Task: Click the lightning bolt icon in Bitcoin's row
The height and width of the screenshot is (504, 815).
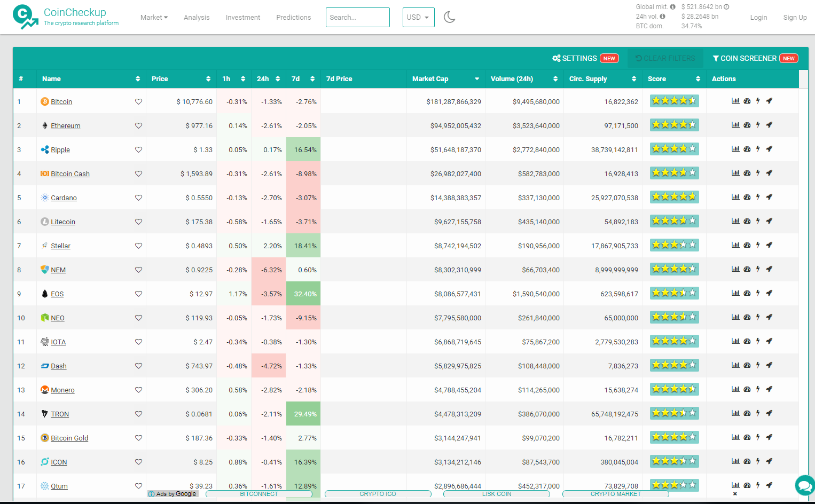Action: coord(758,100)
